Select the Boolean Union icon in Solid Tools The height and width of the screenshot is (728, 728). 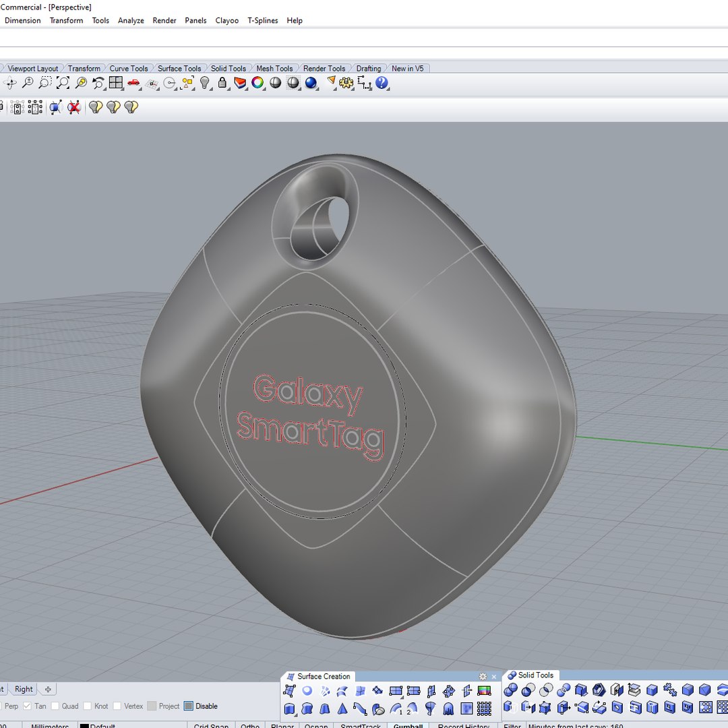coord(511,690)
